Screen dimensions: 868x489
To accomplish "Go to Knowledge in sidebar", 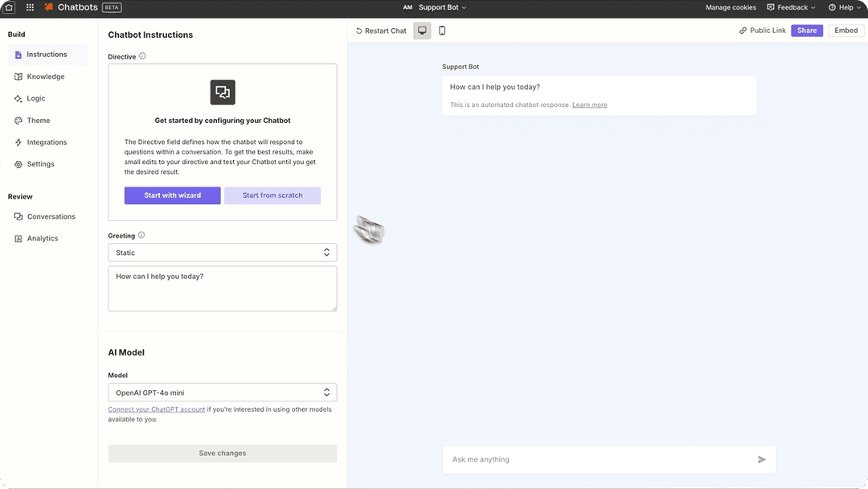I will pyautogui.click(x=46, y=76).
